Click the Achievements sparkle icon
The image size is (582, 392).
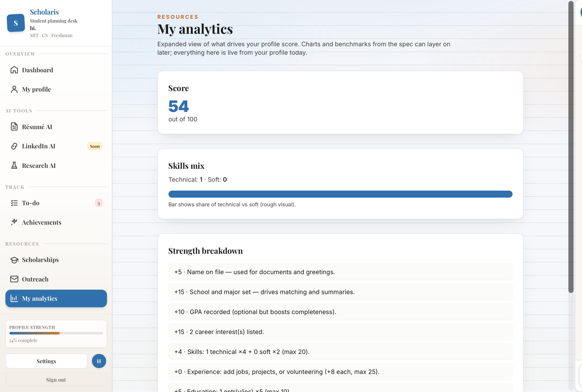(14, 222)
